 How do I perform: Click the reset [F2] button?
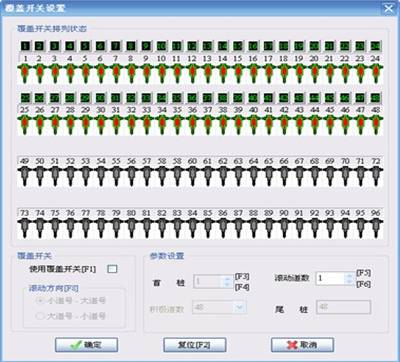tap(195, 345)
